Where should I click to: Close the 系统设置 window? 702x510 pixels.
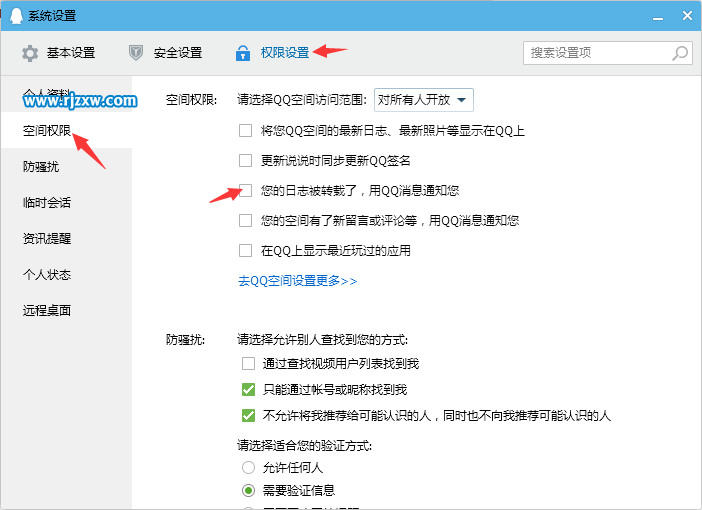[x=687, y=16]
